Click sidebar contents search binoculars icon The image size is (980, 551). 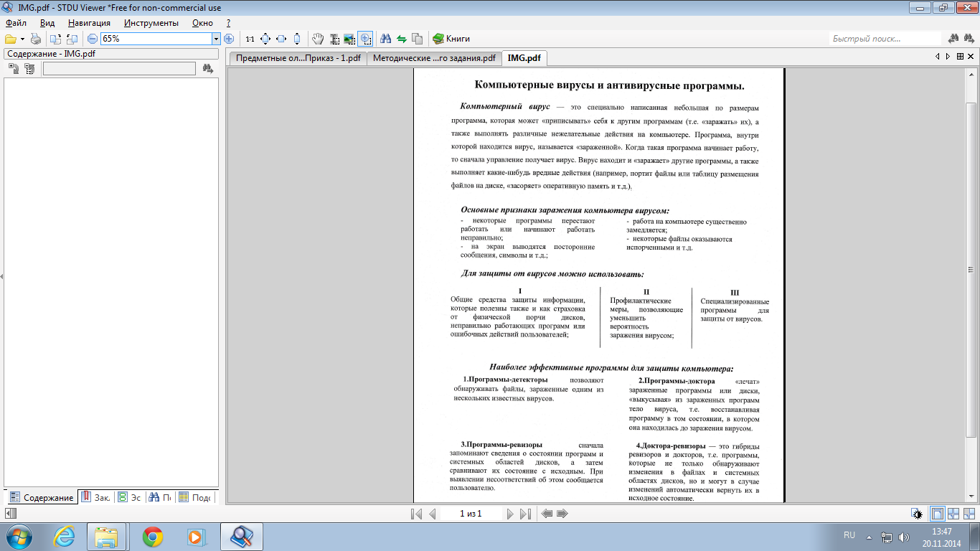coord(207,69)
